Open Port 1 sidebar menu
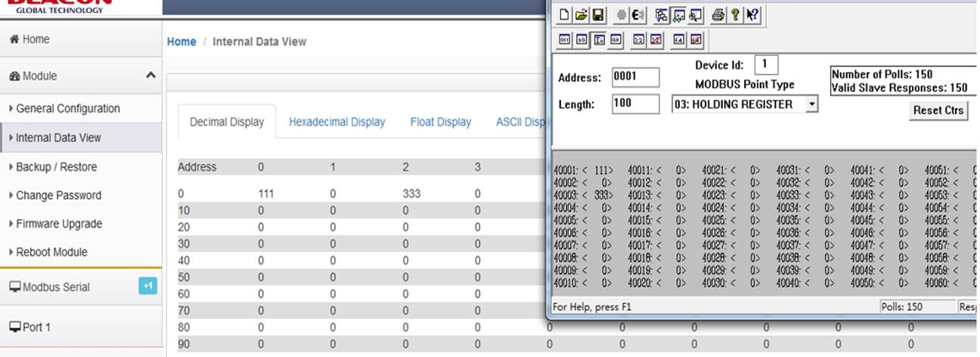Screen dimensions: 980x357 pos(81,327)
